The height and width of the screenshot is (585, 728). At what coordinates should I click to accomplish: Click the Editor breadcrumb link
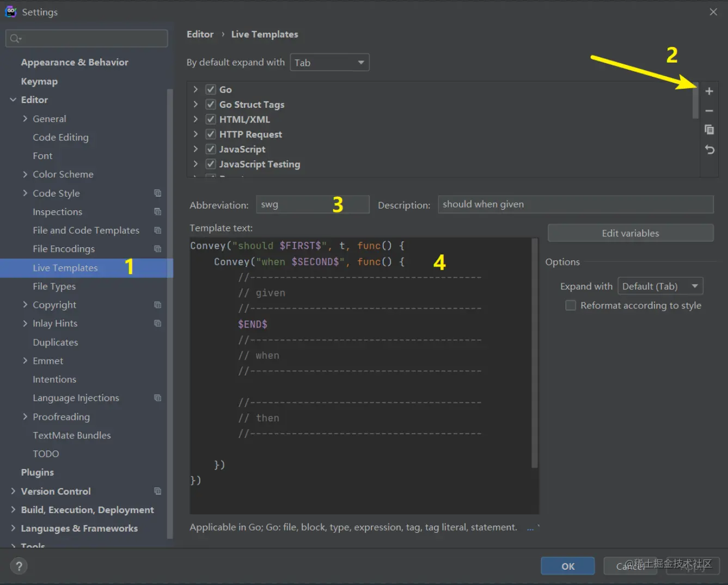point(200,34)
